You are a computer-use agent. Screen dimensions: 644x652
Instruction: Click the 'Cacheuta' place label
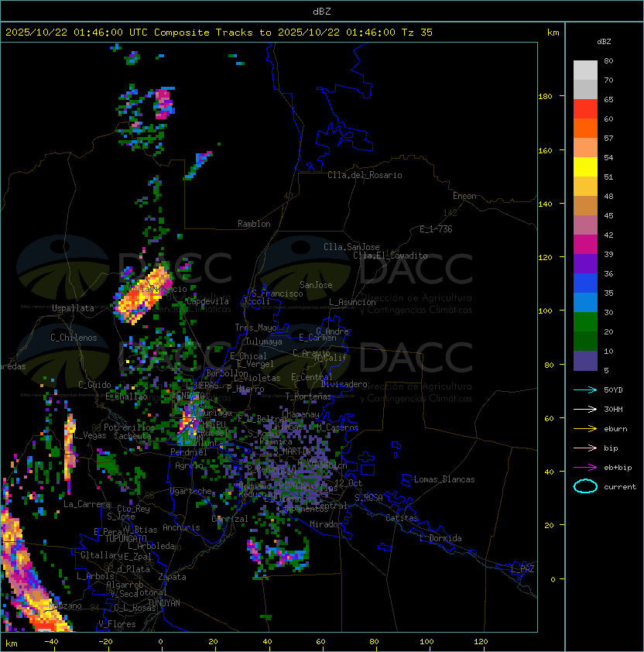pyautogui.click(x=132, y=436)
